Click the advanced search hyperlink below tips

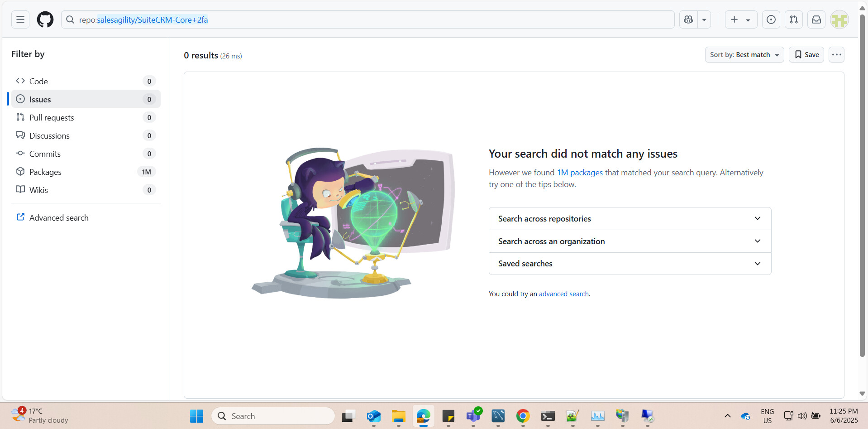coord(564,294)
